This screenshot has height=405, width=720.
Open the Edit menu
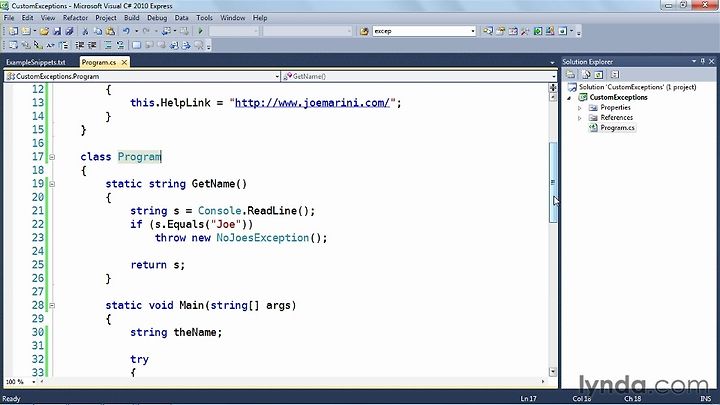28,18
